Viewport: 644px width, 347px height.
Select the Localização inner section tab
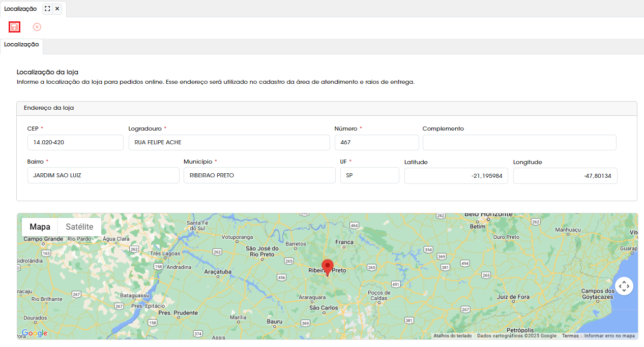[21, 46]
